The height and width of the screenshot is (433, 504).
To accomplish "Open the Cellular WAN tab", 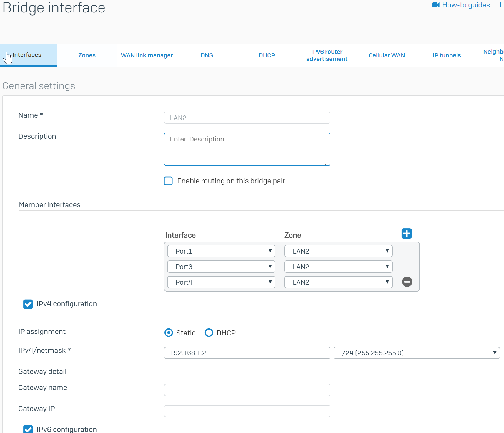I will (x=387, y=55).
